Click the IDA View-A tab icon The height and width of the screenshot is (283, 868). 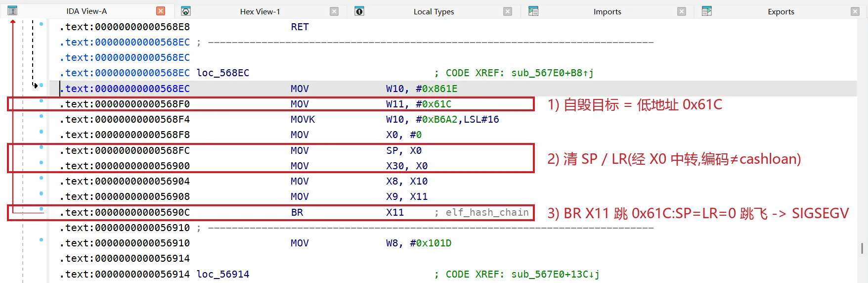(x=12, y=11)
